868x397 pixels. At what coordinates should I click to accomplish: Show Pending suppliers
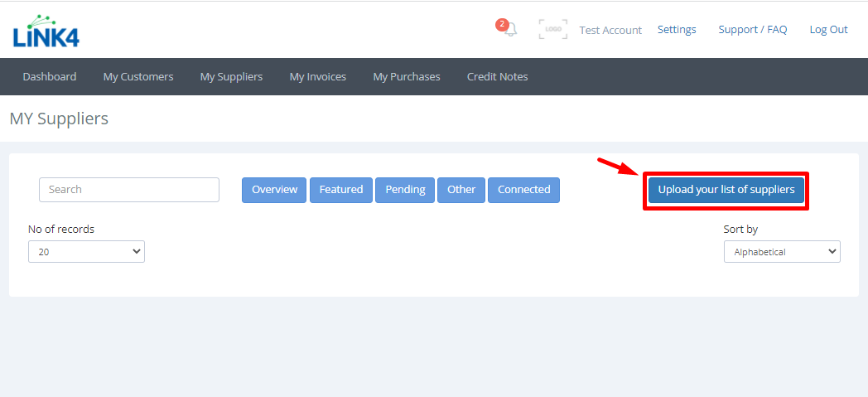click(x=405, y=190)
